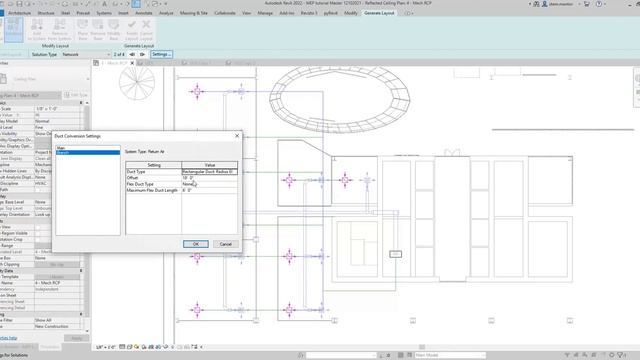640x360 pixels.
Task: Click Cancel in Duct Conversion Settings dialog
Action: coord(225,244)
